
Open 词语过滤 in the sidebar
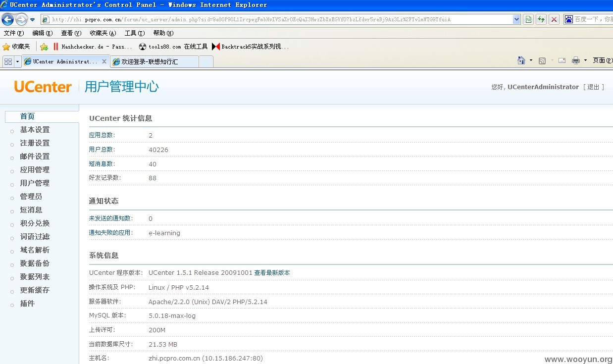coord(35,237)
